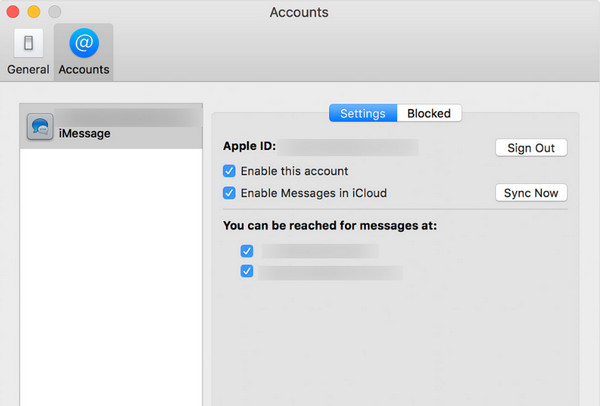This screenshot has height=406, width=600.
Task: Select the iMessage account in the sidebar
Action: click(x=111, y=126)
